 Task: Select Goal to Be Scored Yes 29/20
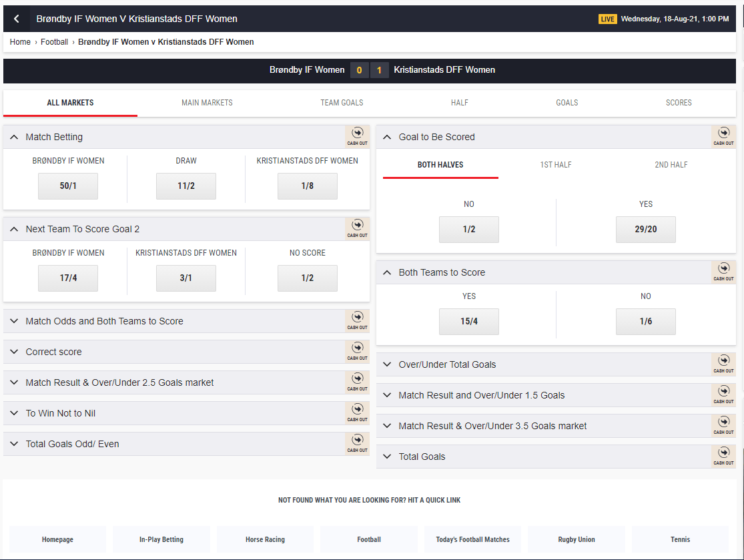pos(646,229)
